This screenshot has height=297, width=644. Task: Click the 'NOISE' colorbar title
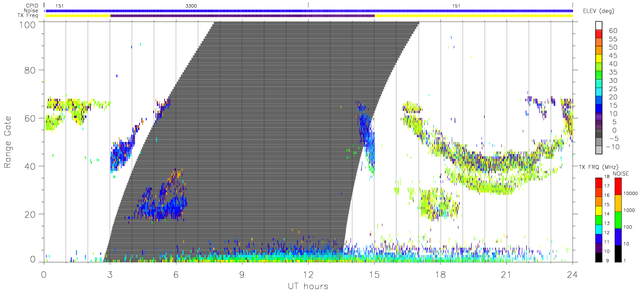pyautogui.click(x=622, y=173)
